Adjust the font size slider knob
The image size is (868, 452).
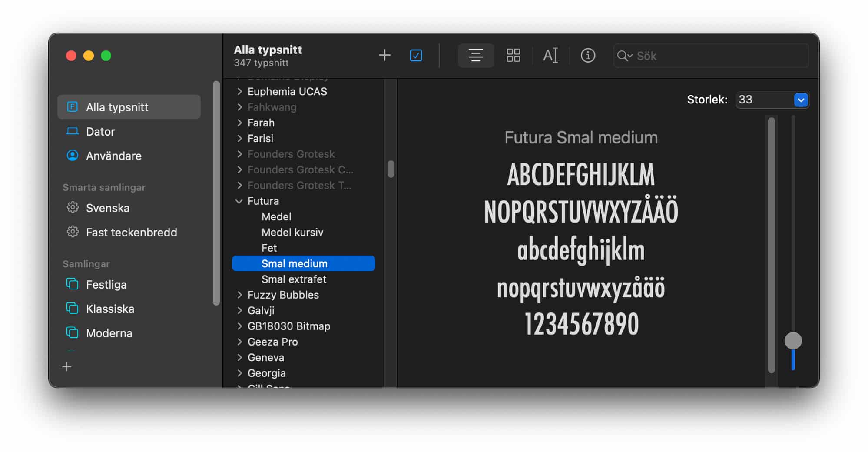coord(793,341)
